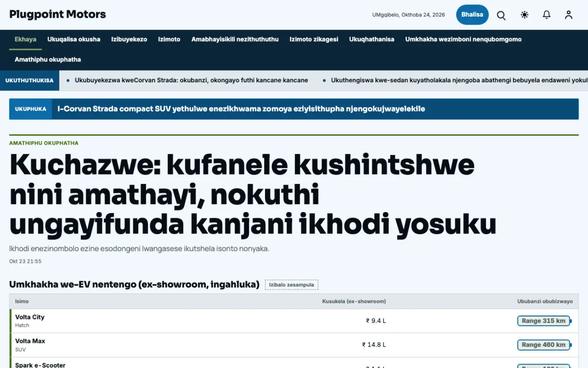The width and height of the screenshot is (588, 368).
Task: Open the Kuchazwe tyre article headline
Action: coord(253,194)
